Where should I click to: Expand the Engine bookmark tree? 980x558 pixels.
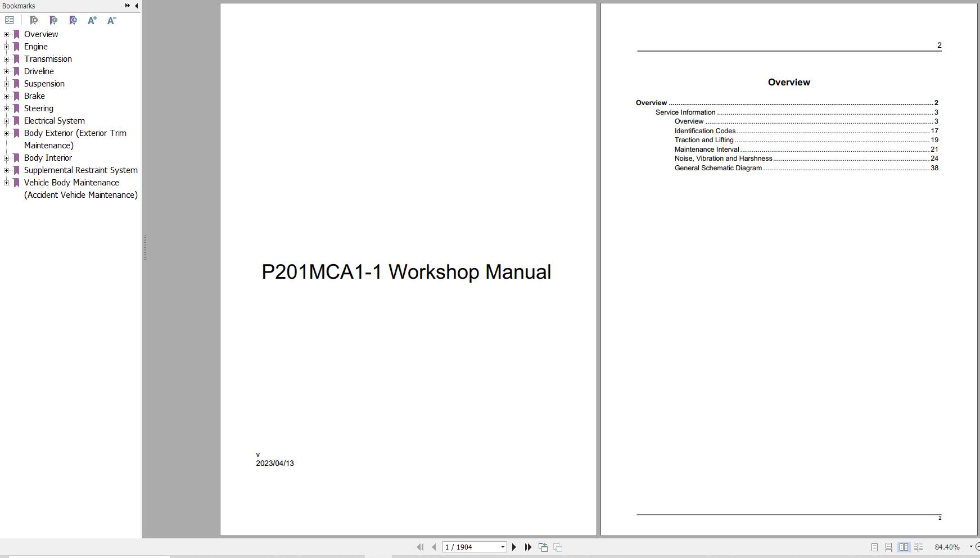(6, 47)
